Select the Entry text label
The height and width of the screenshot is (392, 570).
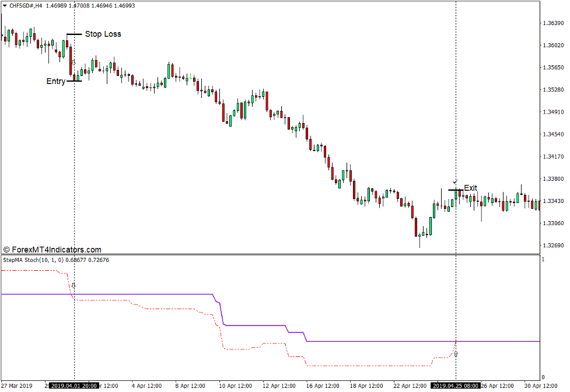[x=56, y=81]
